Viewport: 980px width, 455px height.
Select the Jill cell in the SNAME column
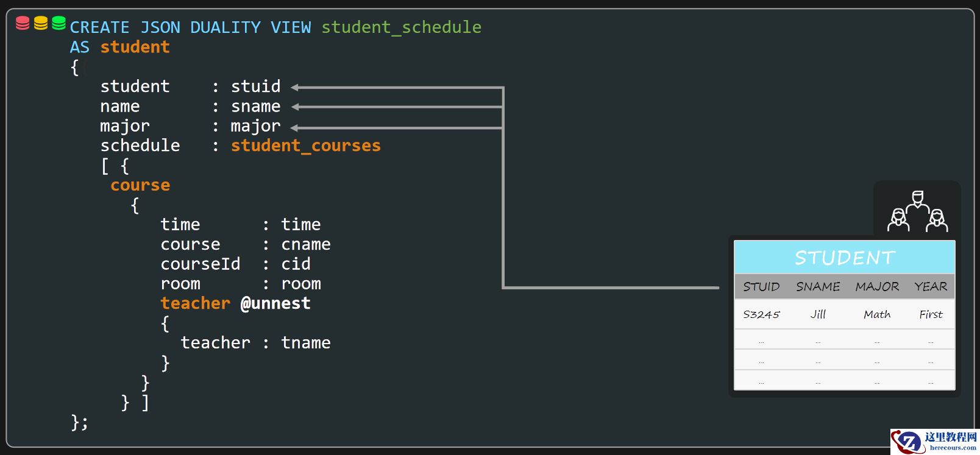818,314
